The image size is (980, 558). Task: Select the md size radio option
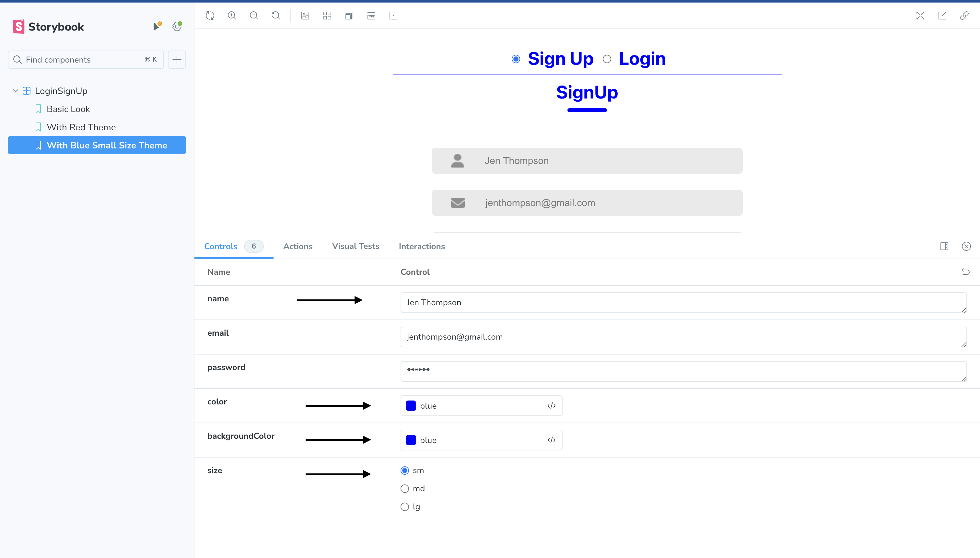pos(405,489)
